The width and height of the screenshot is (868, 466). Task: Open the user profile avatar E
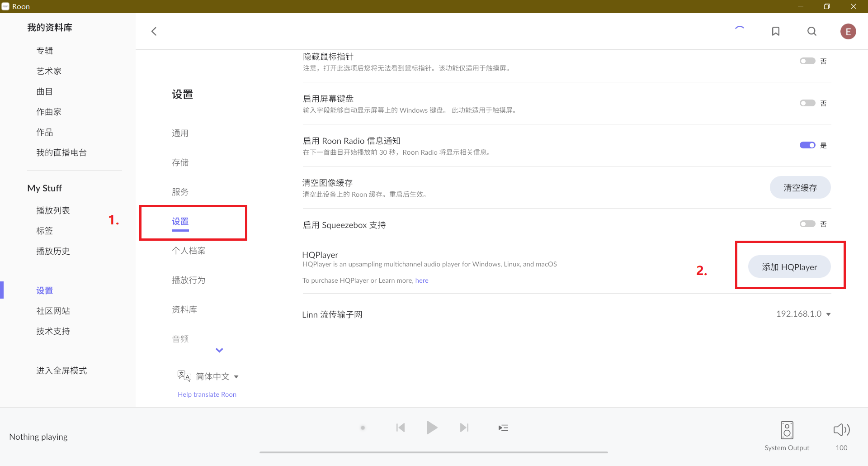tap(848, 32)
